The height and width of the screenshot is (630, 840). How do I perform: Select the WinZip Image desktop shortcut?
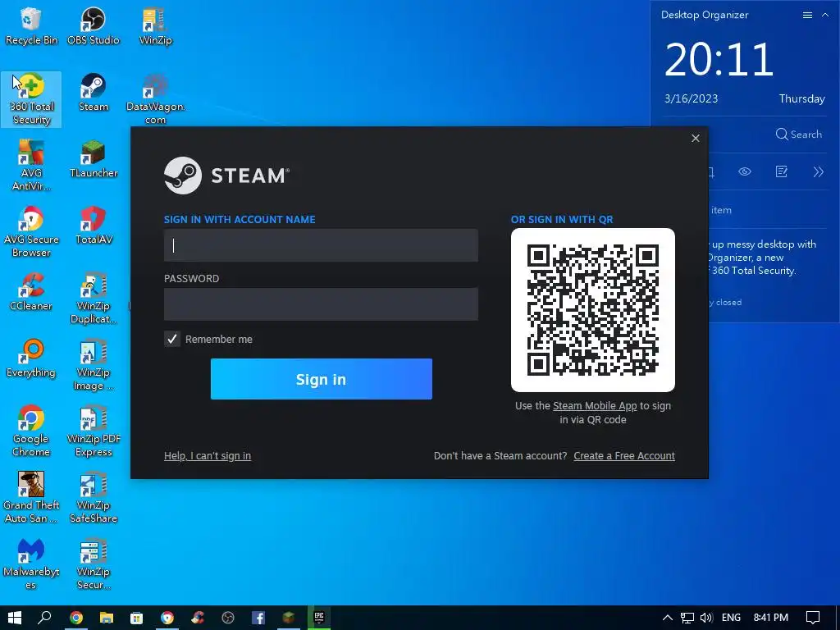pos(94,365)
